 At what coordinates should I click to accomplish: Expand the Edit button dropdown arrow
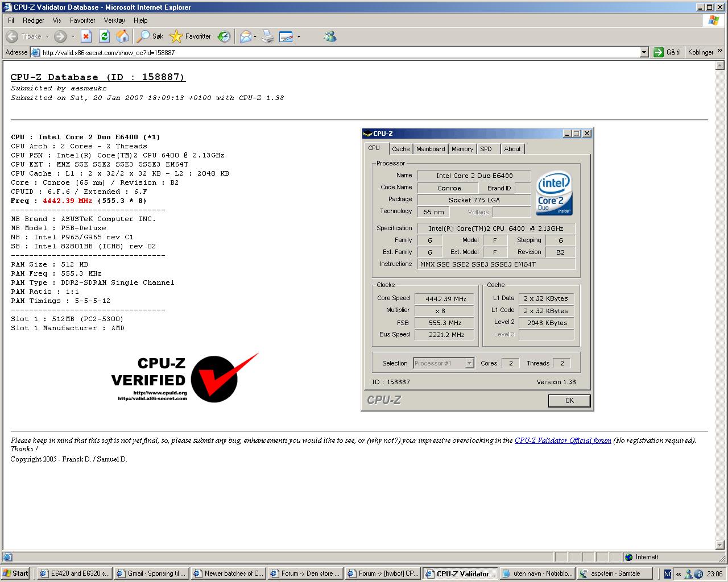(x=299, y=36)
